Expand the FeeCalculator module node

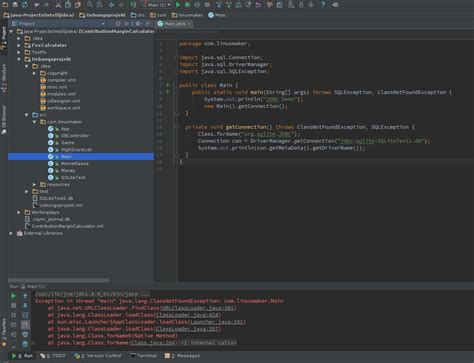click(19, 45)
